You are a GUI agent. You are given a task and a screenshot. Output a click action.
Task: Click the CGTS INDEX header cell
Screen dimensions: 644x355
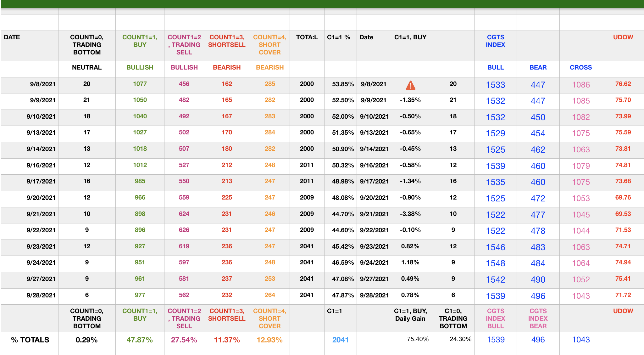(x=495, y=41)
